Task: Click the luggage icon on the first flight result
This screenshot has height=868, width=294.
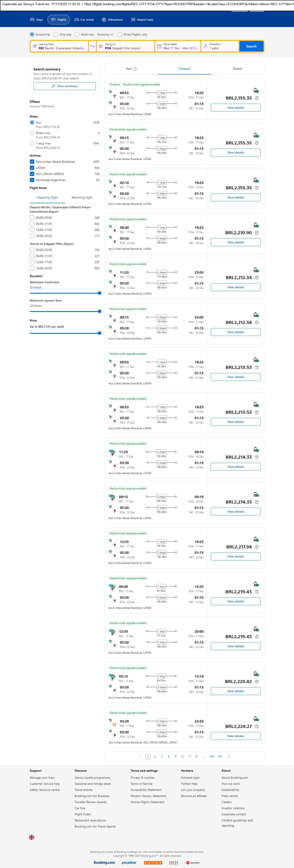Action: 256,90
